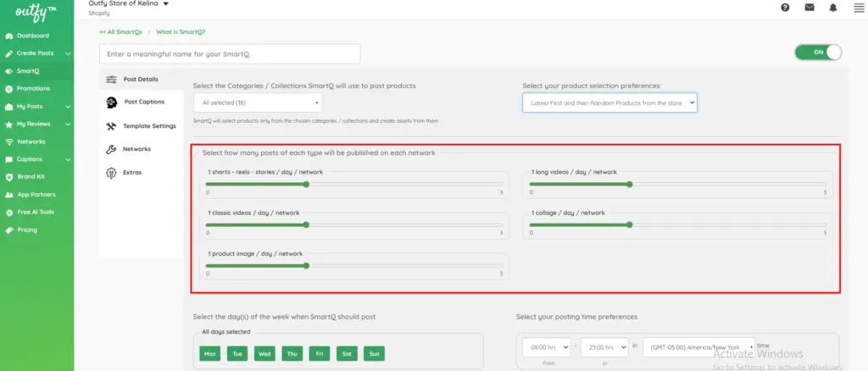The image size is (868, 371).
Task: Click the Extras lightbulb icon
Action: pyautogui.click(x=111, y=173)
